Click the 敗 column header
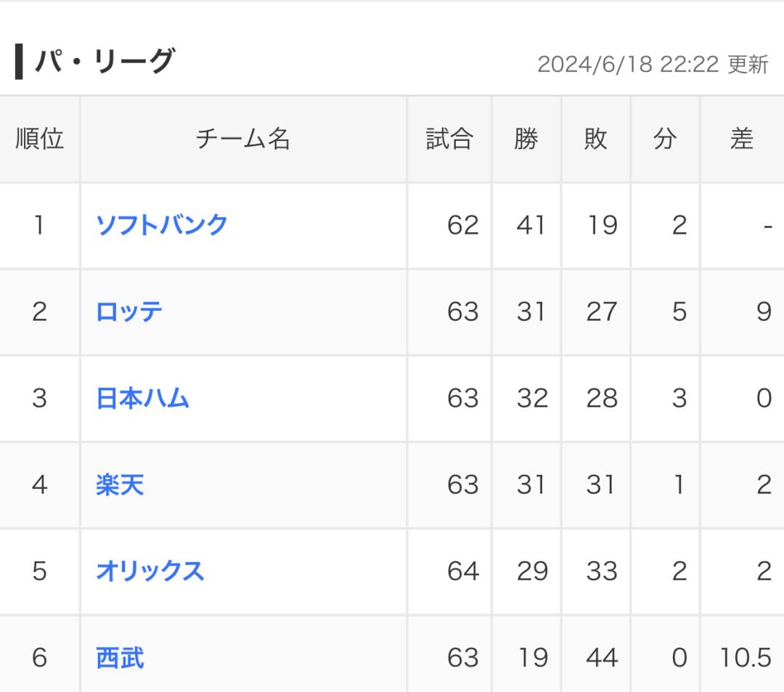Screen dimensions: 784x692 (x=595, y=139)
